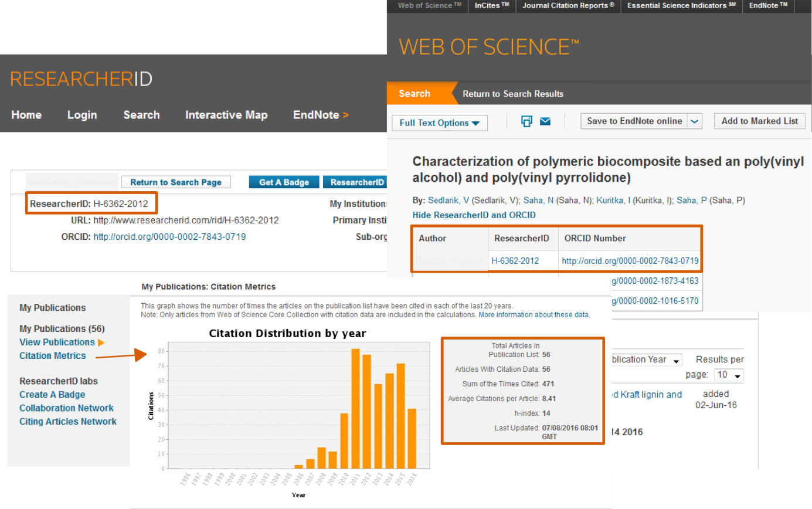The width and height of the screenshot is (812, 509).
Task: Click author link Saha, N
Action: tap(538, 201)
